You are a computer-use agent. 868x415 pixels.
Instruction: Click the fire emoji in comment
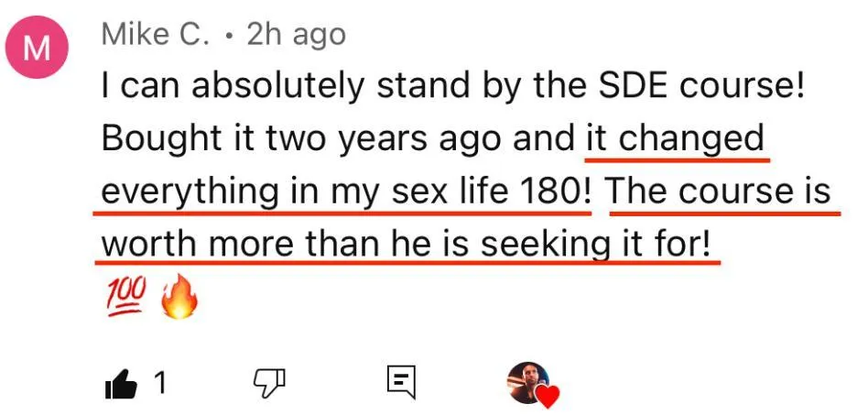click(179, 299)
